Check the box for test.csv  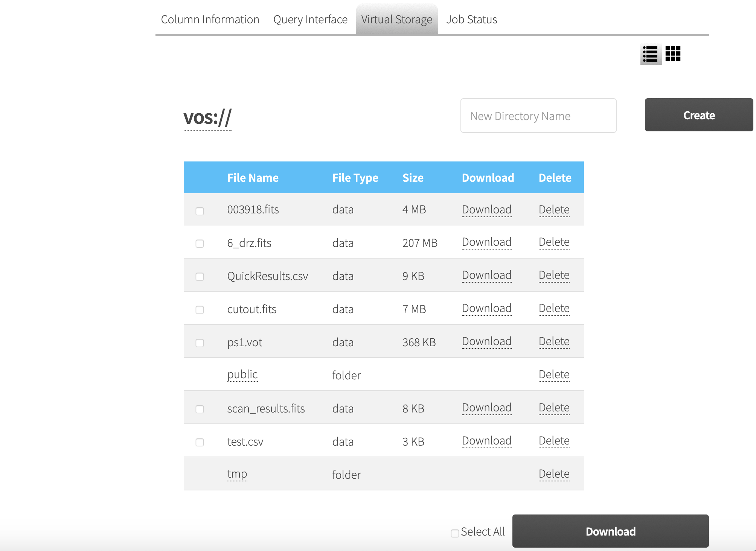click(200, 442)
